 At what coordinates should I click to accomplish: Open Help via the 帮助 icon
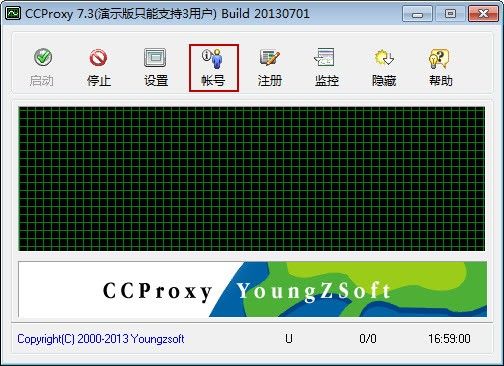[440, 58]
